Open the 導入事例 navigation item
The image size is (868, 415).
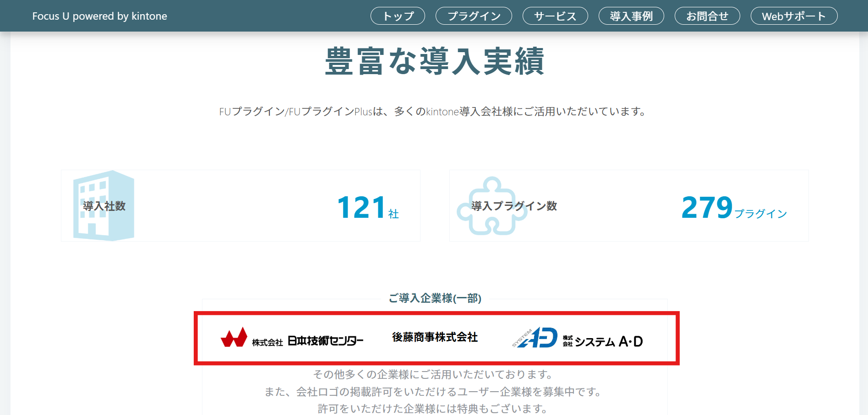[631, 16]
